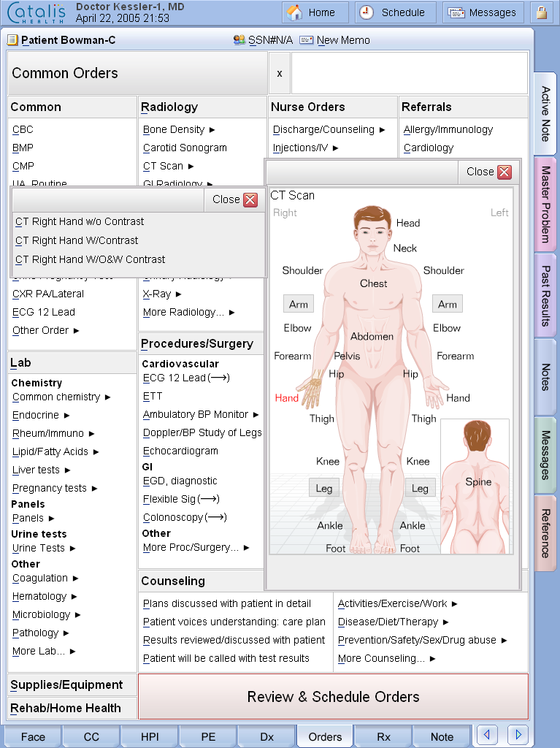Select CT Right Hand w/o Contrast
Image resolution: width=560 pixels, height=748 pixels.
tap(80, 221)
